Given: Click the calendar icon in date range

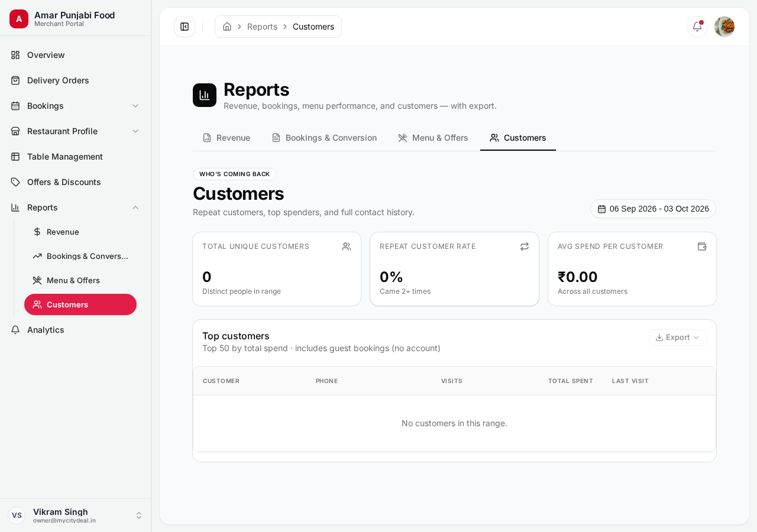Looking at the screenshot, I should 602,209.
